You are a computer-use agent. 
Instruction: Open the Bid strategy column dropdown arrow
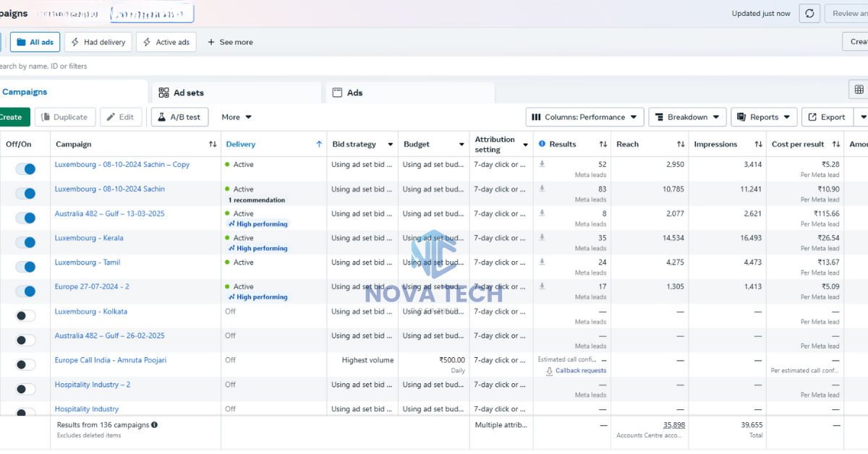click(391, 145)
